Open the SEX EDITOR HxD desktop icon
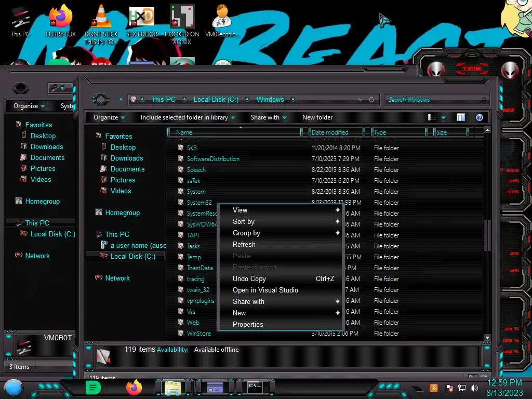532x399 pixels. coord(142,22)
